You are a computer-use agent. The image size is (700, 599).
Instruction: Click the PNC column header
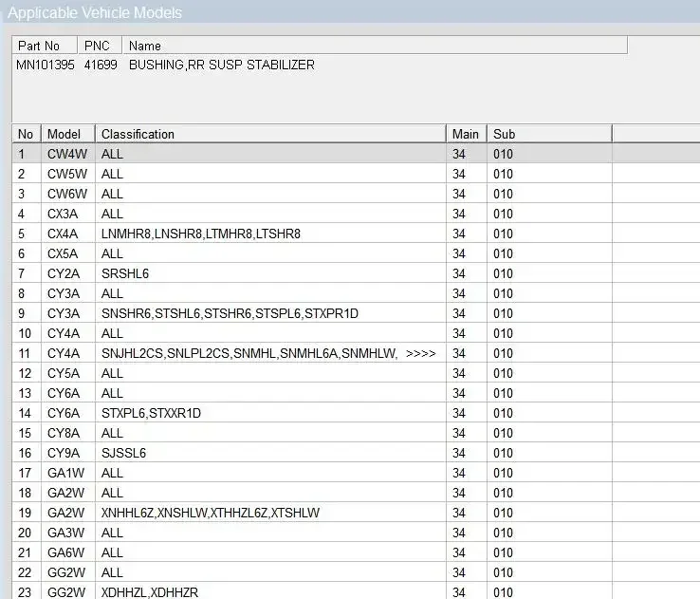tap(100, 46)
